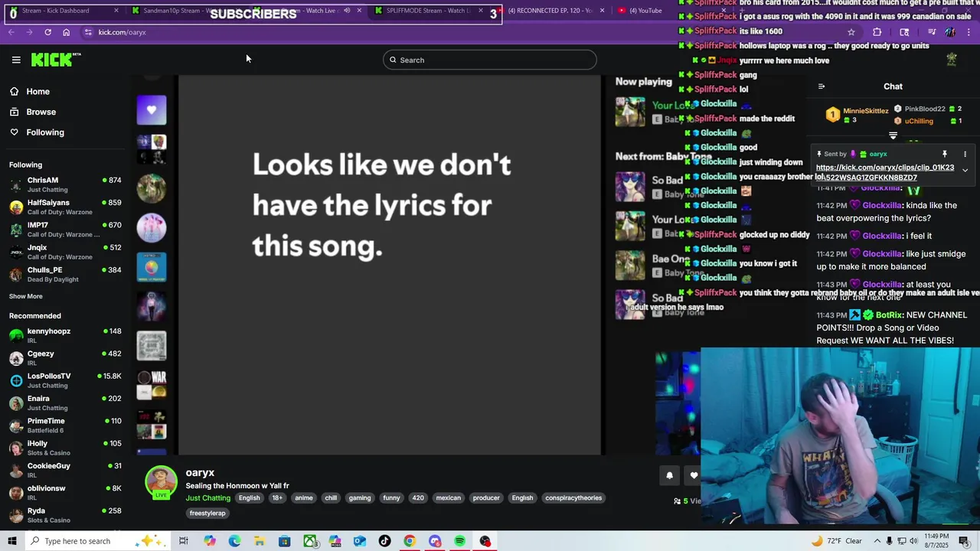Open iHolly recommended channel
The width and height of the screenshot is (980, 551).
(65, 448)
